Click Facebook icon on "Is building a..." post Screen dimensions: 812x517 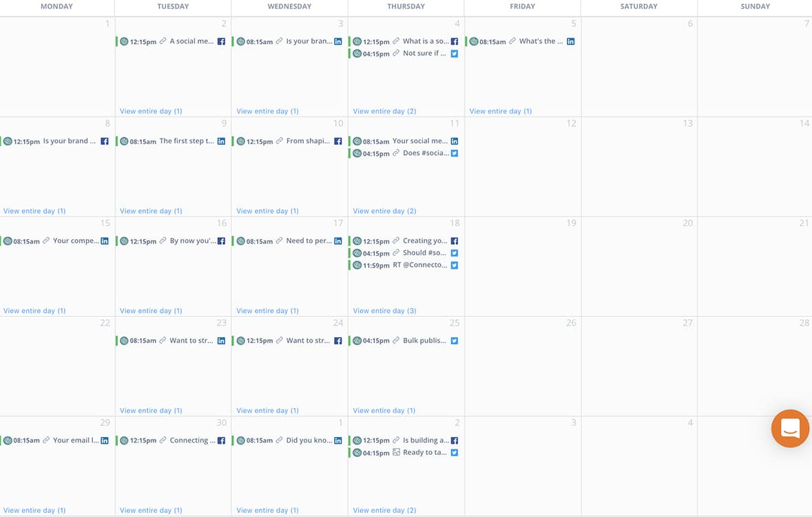pyautogui.click(x=454, y=440)
